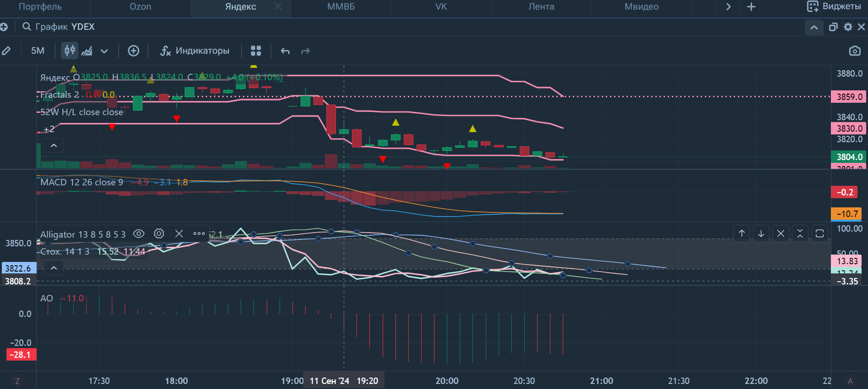This screenshot has height=389, width=868.
Task: Click the 13.83 stochastic value label
Action: [x=846, y=261]
